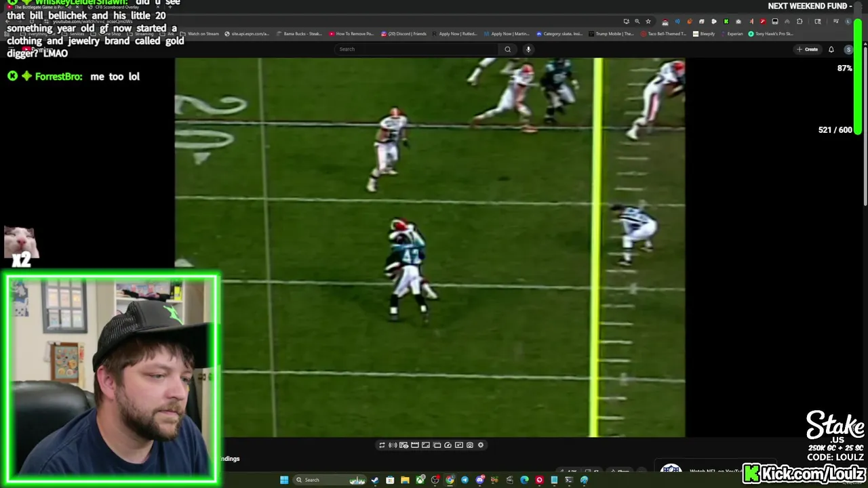Open the How To Remove bookmark
Screen dimensions: 868x488
click(x=351, y=33)
